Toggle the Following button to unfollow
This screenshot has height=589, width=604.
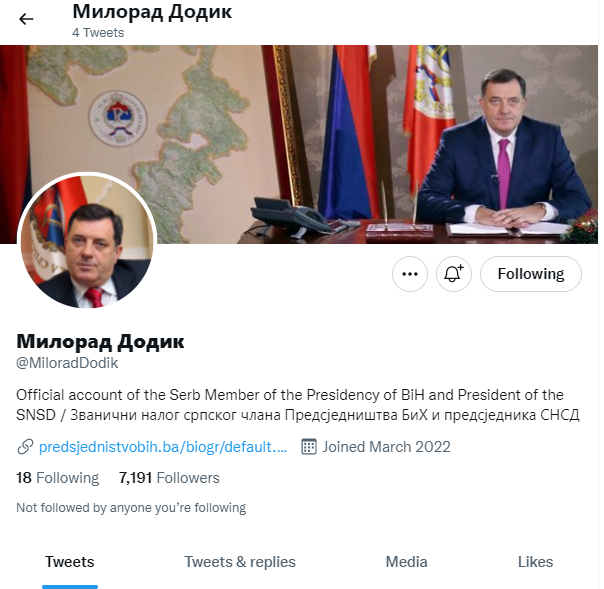(530, 274)
